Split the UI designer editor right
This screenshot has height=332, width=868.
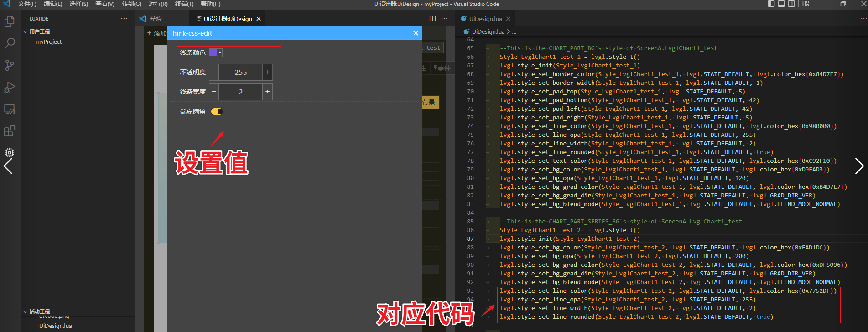coord(432,19)
